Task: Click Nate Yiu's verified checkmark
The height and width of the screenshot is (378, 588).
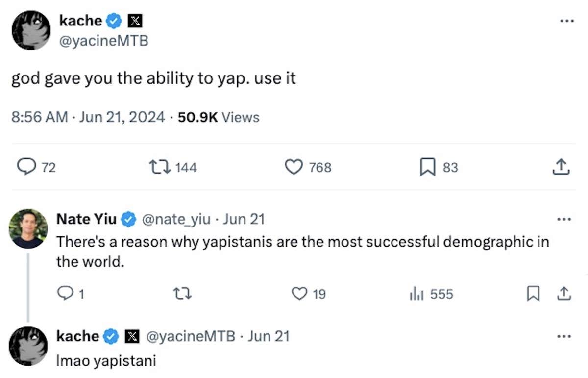Action: (x=128, y=219)
